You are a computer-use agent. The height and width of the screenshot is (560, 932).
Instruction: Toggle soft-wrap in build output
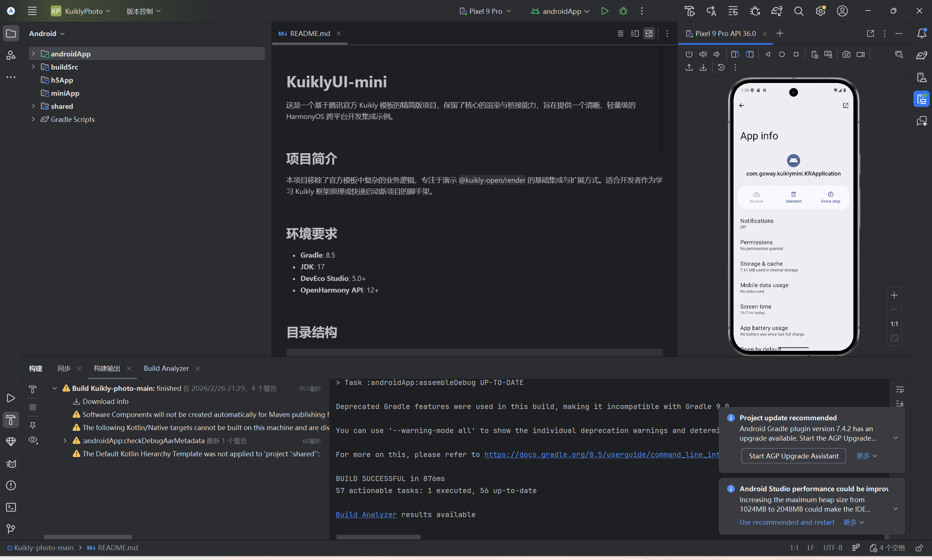[x=900, y=389]
